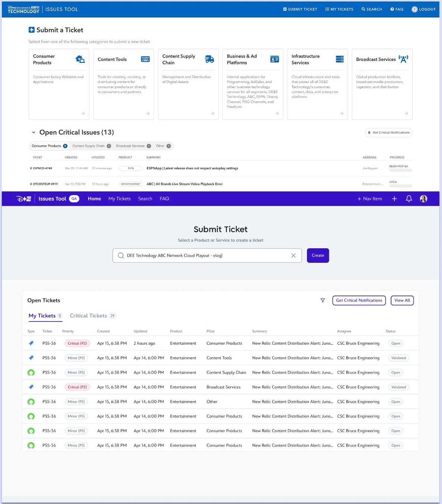The image size is (442, 504).
Task: Select the Other critical issues tab
Action: click(x=163, y=146)
